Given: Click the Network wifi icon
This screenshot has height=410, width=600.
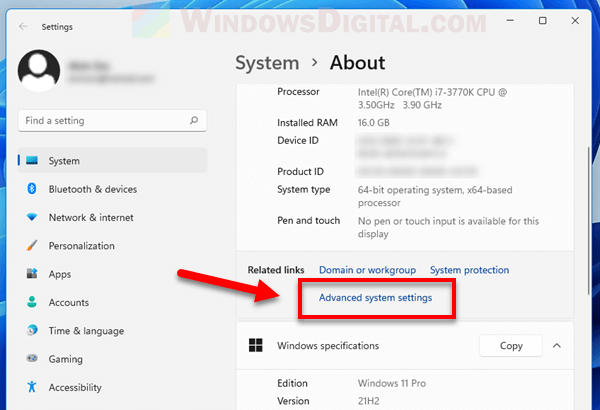Looking at the screenshot, I should 32,217.
